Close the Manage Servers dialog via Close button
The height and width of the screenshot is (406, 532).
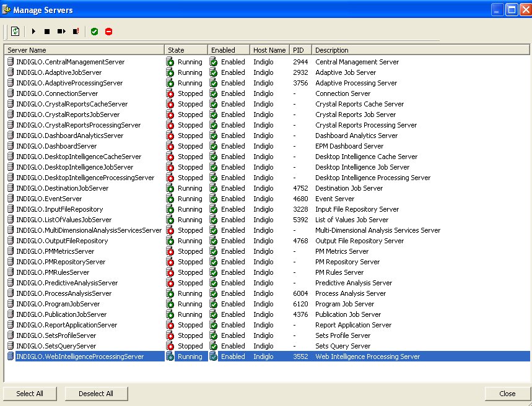[x=507, y=394]
